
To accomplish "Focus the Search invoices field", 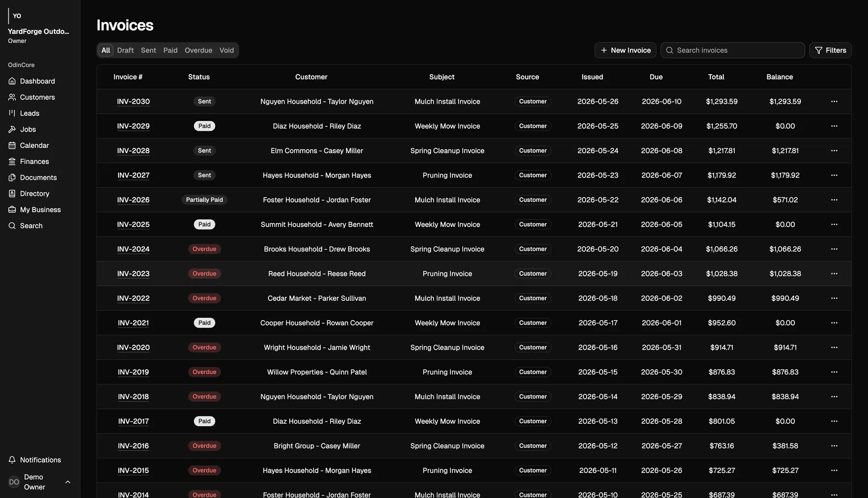I will coord(732,50).
